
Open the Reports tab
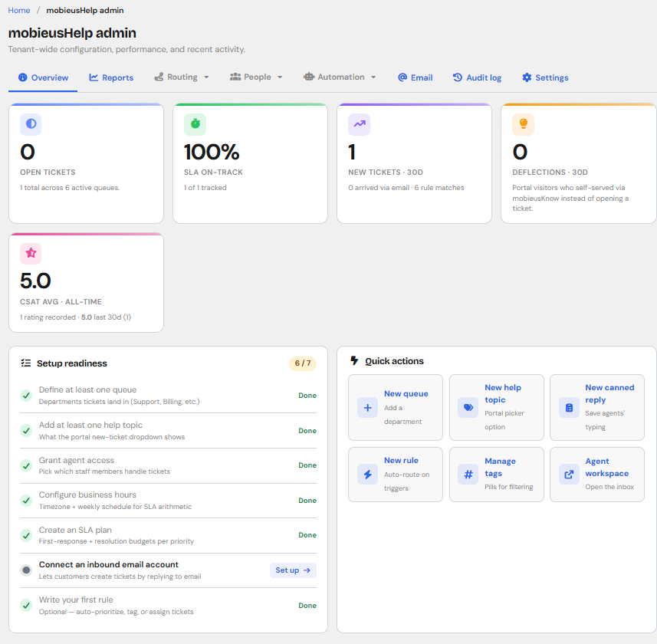(111, 77)
